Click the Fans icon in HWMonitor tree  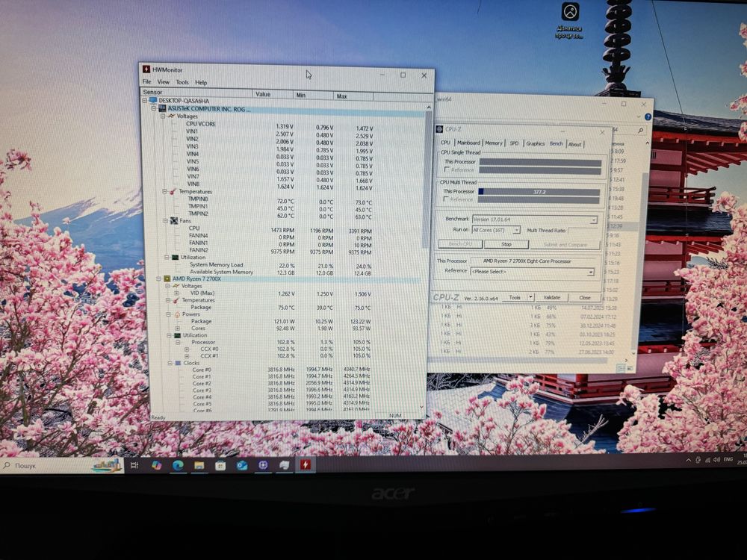tap(174, 221)
